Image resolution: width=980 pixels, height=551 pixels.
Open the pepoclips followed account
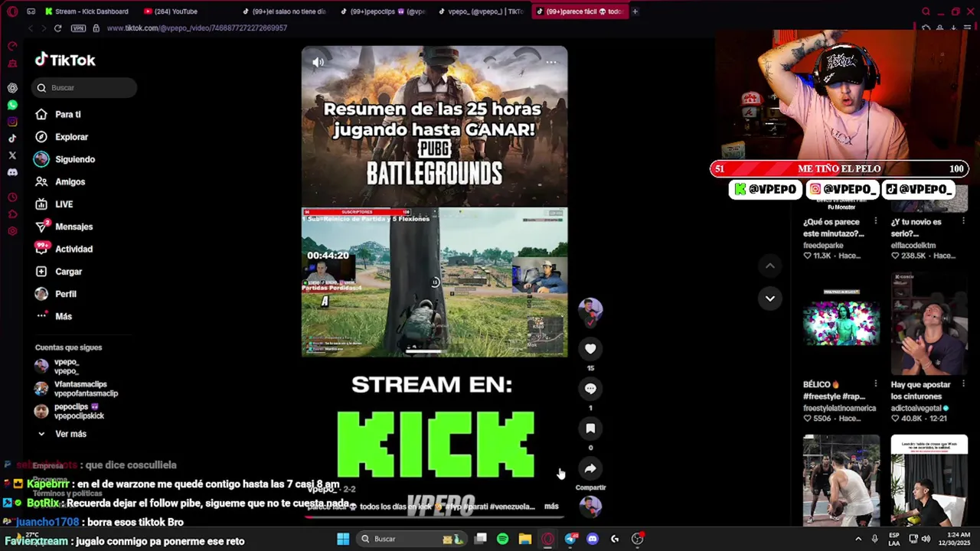70,411
